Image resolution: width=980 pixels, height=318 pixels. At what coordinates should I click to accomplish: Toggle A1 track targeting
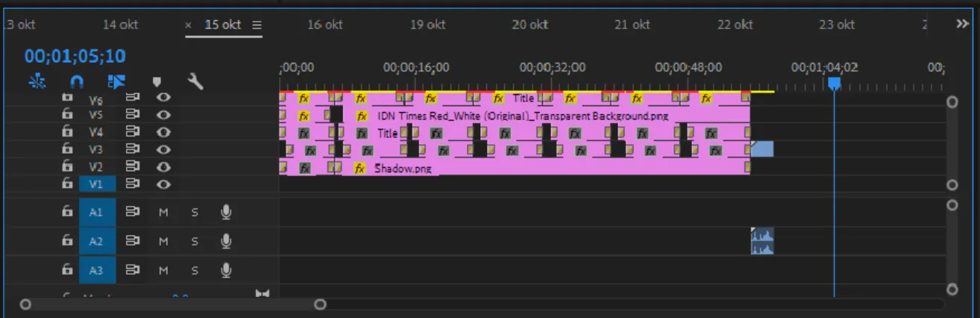pos(97,212)
